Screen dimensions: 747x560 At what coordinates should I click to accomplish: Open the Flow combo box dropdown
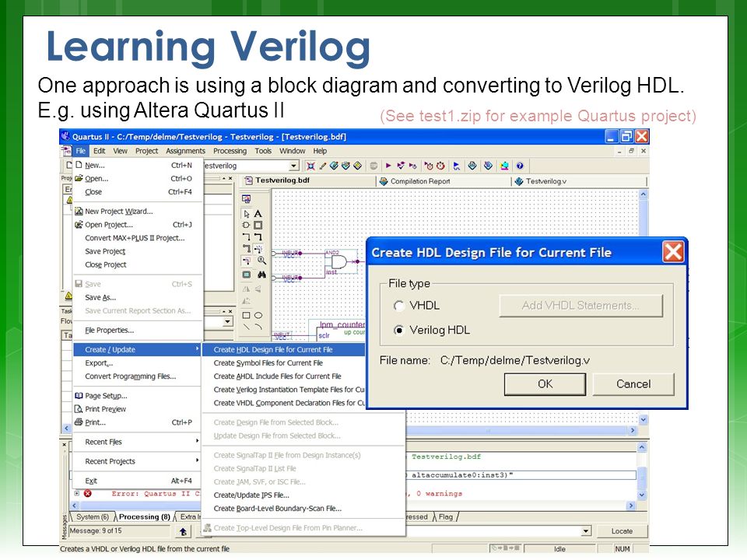click(x=228, y=322)
